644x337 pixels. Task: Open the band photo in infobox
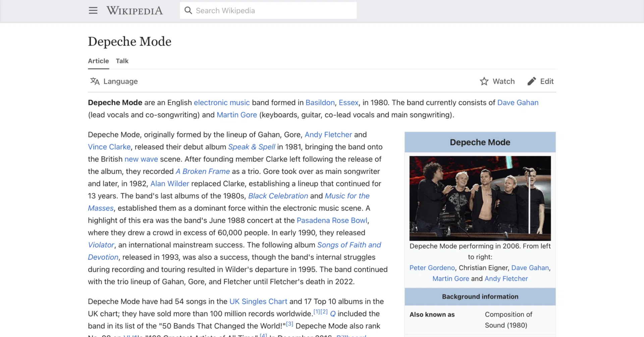point(480,198)
